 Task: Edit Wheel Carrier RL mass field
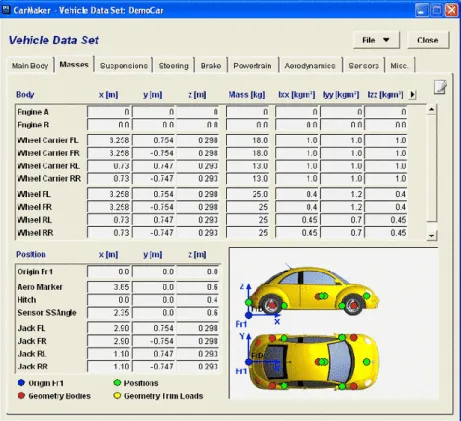[x=248, y=166]
